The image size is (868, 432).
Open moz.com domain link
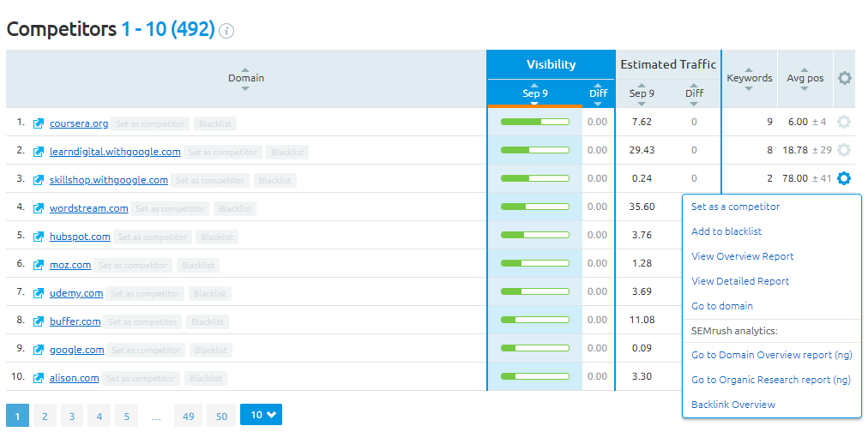70,265
